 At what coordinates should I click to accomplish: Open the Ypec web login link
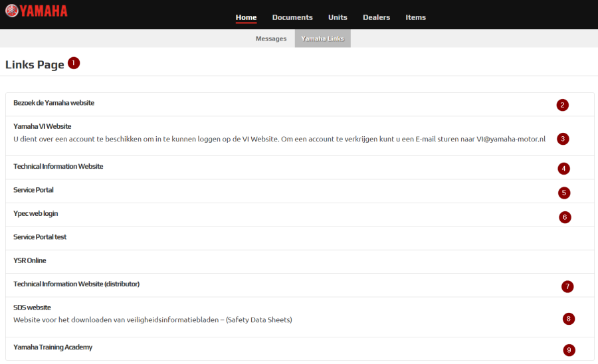click(x=36, y=214)
